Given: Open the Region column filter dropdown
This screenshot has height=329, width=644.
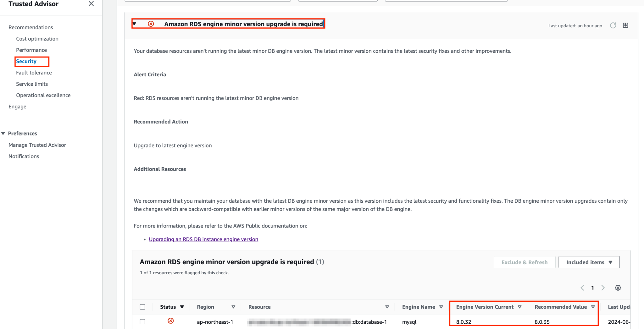Looking at the screenshot, I should (234, 307).
